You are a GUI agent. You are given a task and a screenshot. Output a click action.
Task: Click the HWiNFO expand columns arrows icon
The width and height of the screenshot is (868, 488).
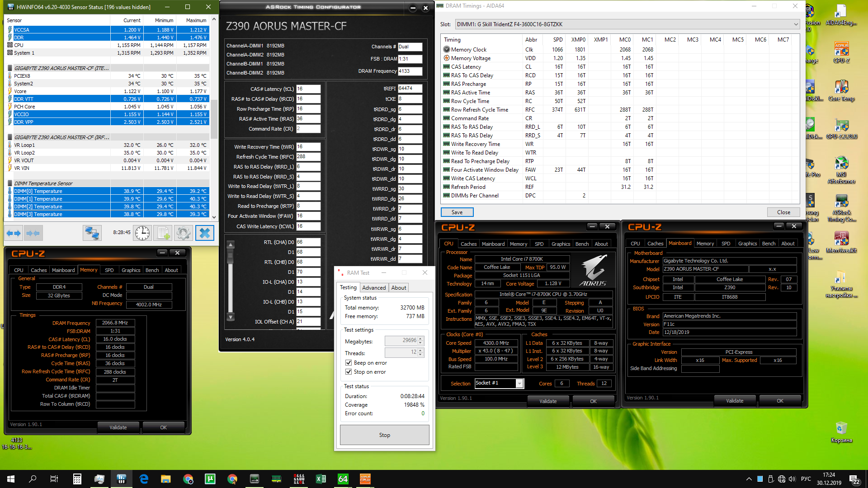pos(13,233)
